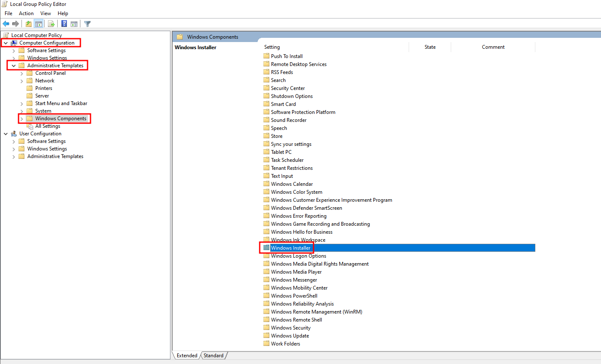This screenshot has width=601, height=364.
Task: Expand Software Settings under Computer Configuration
Action: pyautogui.click(x=13, y=50)
